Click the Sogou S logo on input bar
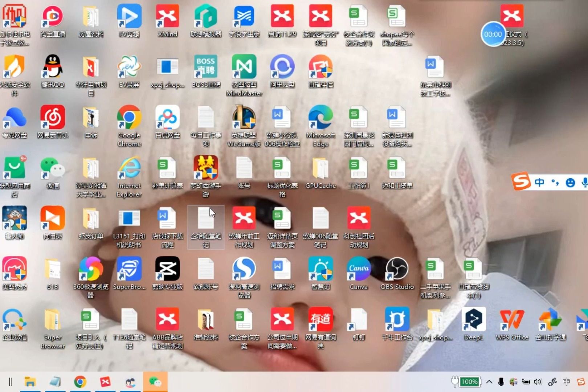This screenshot has width=588, height=392. pos(521,181)
